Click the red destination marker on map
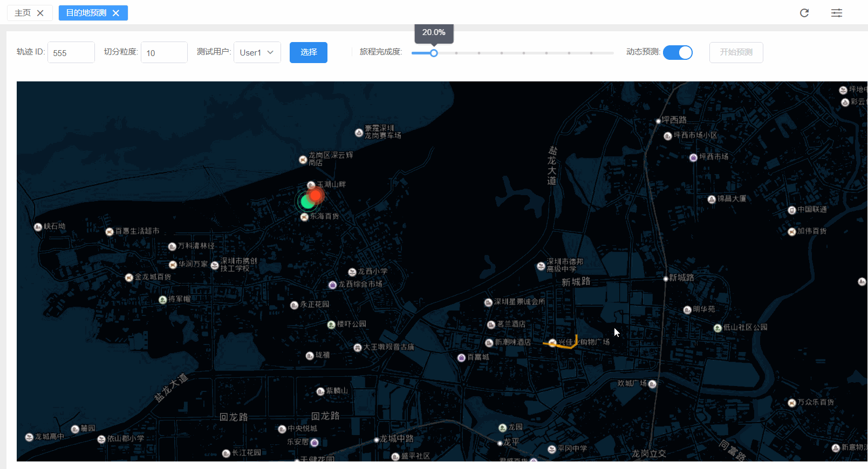The width and height of the screenshot is (868, 469). tap(316, 195)
